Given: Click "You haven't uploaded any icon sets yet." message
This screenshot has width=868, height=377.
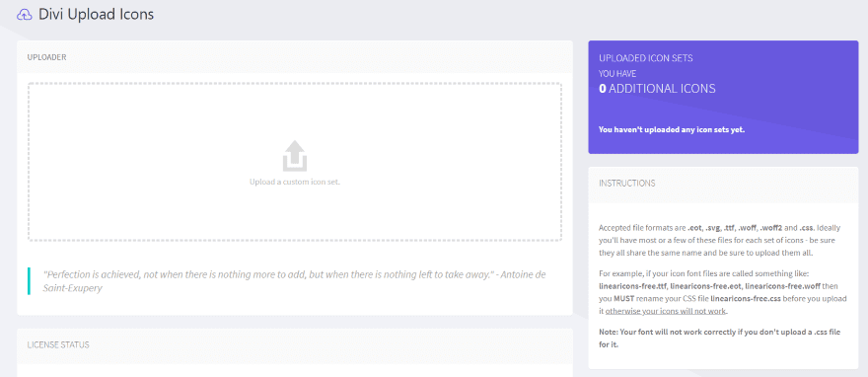Looking at the screenshot, I should coord(672,130).
